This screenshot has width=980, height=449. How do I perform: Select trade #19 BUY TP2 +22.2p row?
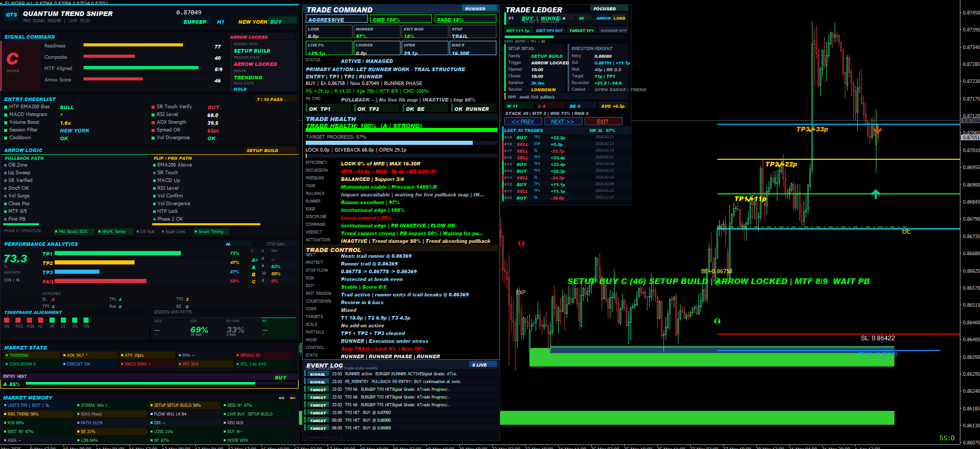(x=566, y=138)
